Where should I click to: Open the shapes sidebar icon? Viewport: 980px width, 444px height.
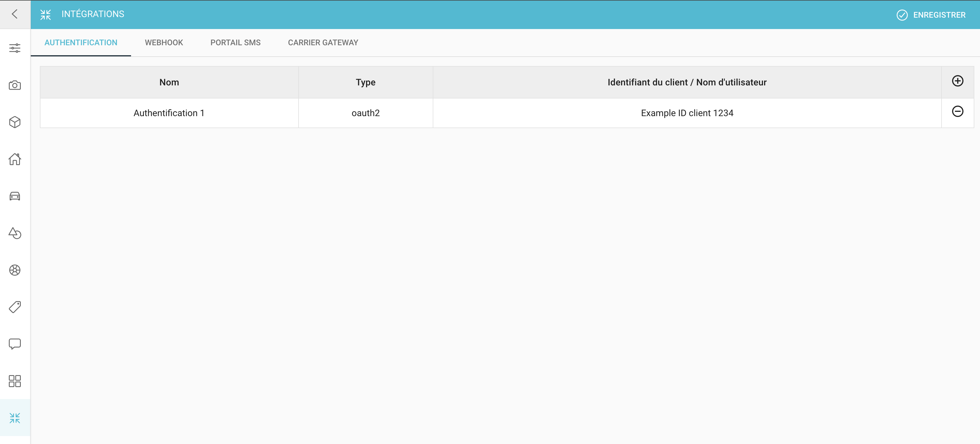coord(15,233)
